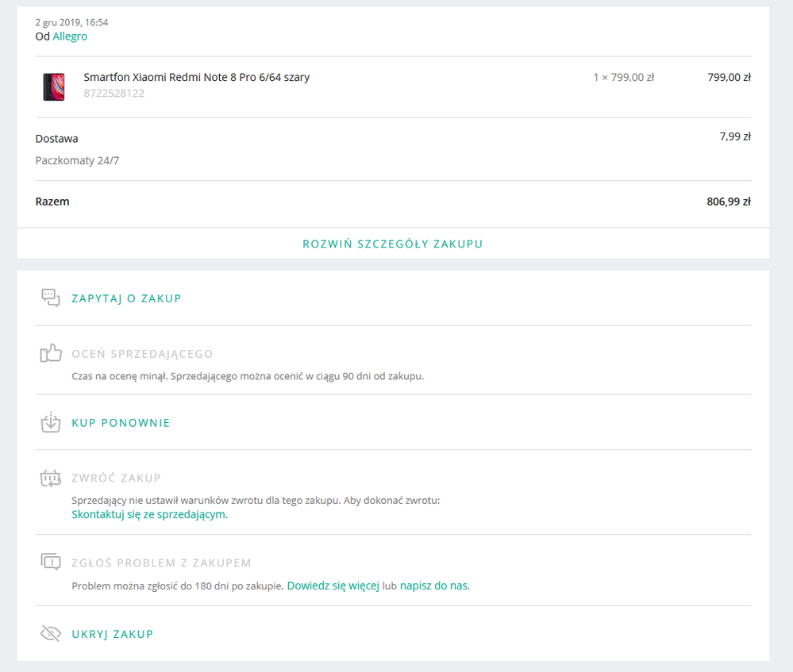Click the disabled Oceń sprzedającego label
The image size is (793, 672).
point(142,354)
